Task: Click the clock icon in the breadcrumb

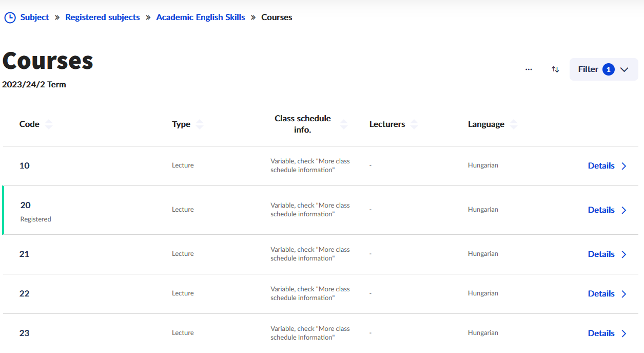Action: [10, 17]
